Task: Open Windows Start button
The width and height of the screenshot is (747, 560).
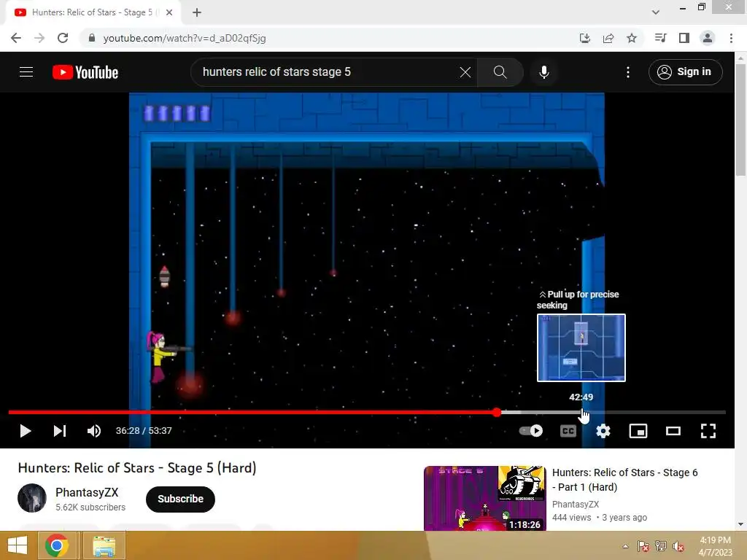Action: tap(18, 545)
